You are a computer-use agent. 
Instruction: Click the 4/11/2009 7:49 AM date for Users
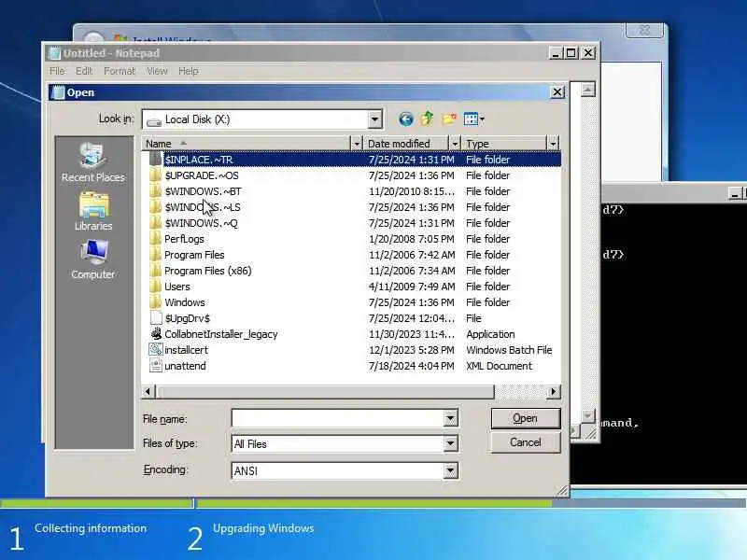pos(412,287)
